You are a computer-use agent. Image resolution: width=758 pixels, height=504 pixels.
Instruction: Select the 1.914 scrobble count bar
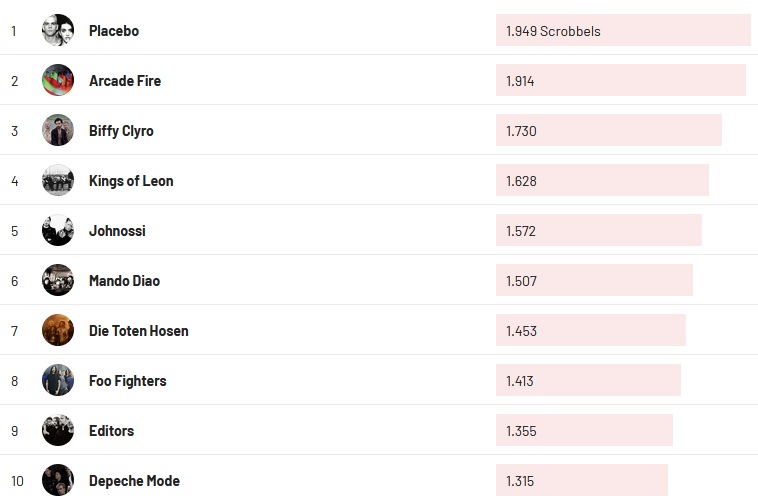point(620,80)
